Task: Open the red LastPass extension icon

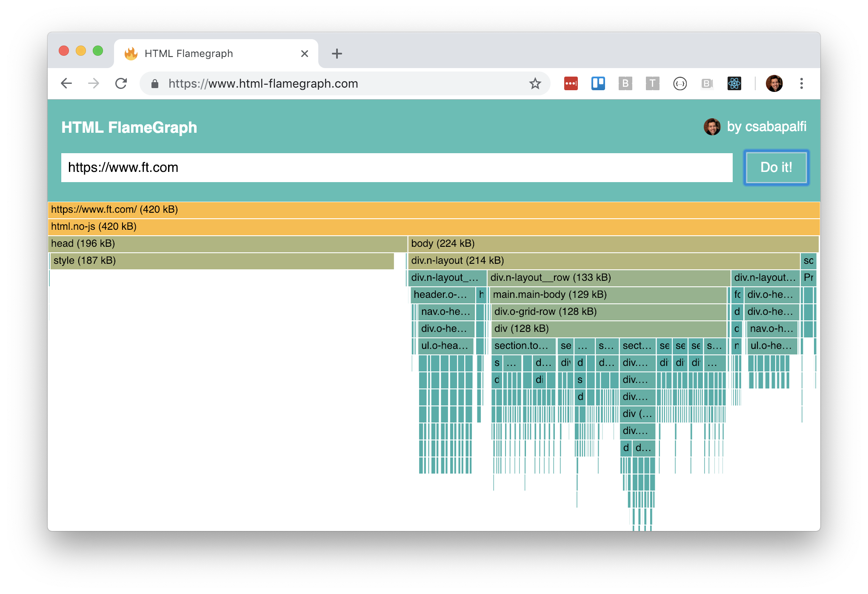Action: (571, 83)
